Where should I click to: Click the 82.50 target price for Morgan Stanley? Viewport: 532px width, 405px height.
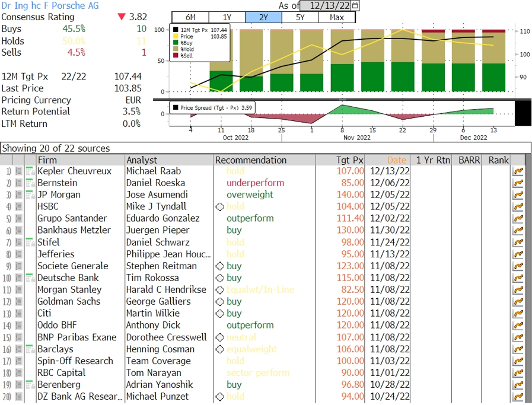[352, 290]
